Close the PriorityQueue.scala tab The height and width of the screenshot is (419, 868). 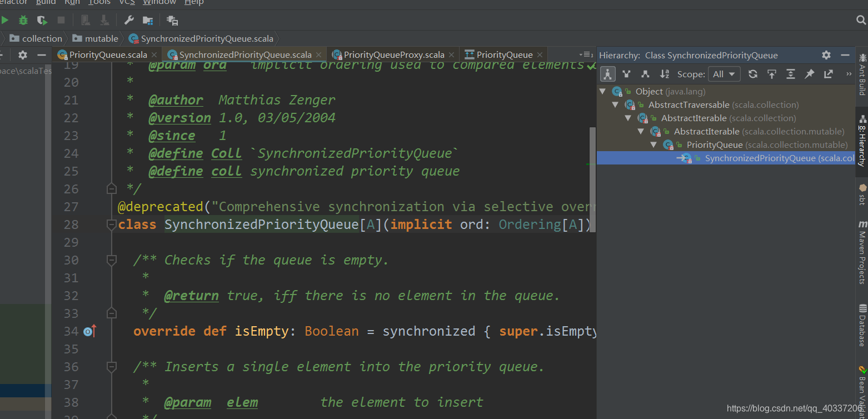coord(154,54)
